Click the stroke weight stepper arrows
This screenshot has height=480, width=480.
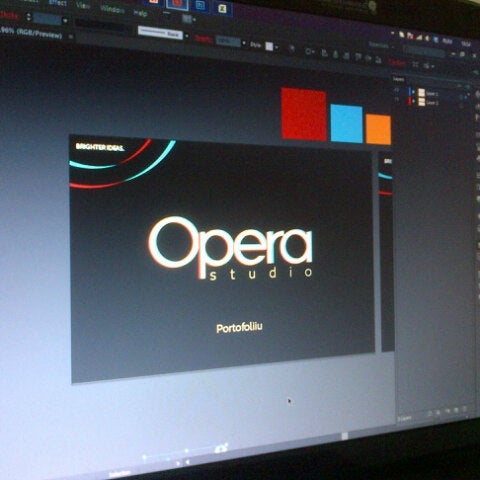click(28, 17)
